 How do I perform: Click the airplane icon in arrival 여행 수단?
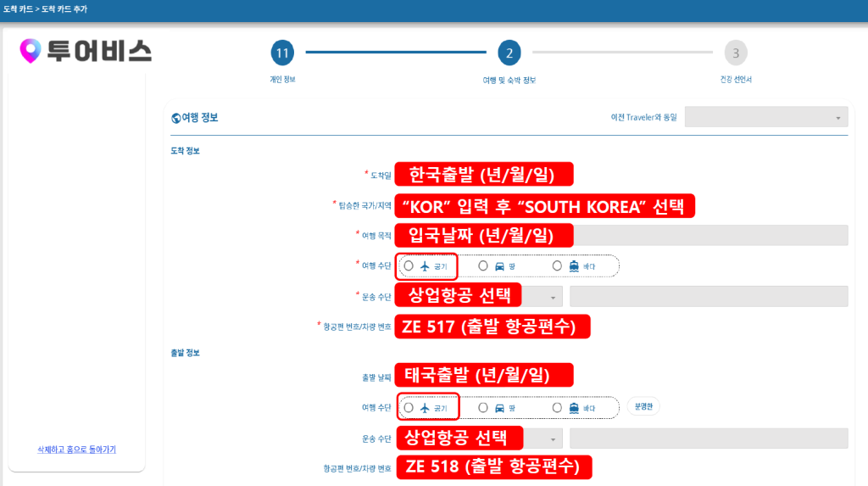coord(426,266)
